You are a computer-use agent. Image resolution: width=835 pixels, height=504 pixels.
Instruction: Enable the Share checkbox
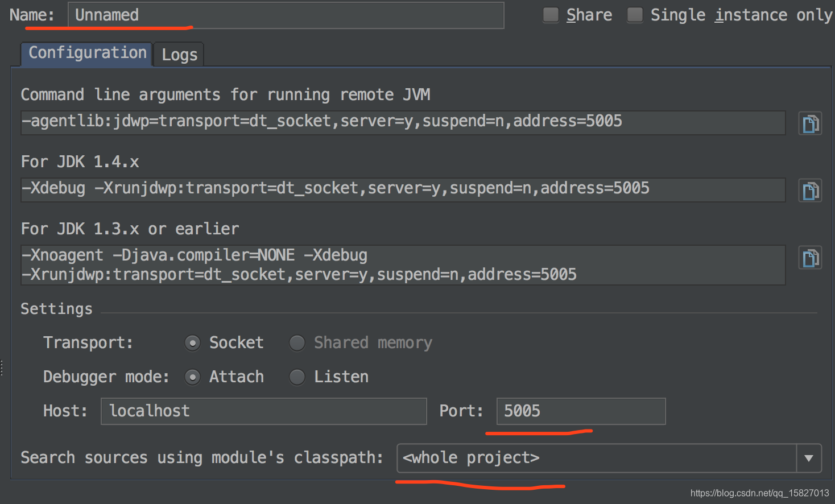[x=551, y=15]
